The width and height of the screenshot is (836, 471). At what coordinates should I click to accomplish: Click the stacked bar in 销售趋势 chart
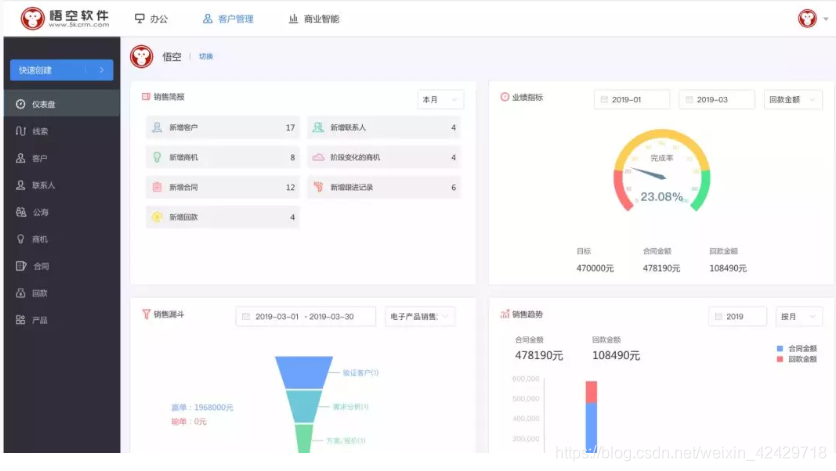[591, 416]
